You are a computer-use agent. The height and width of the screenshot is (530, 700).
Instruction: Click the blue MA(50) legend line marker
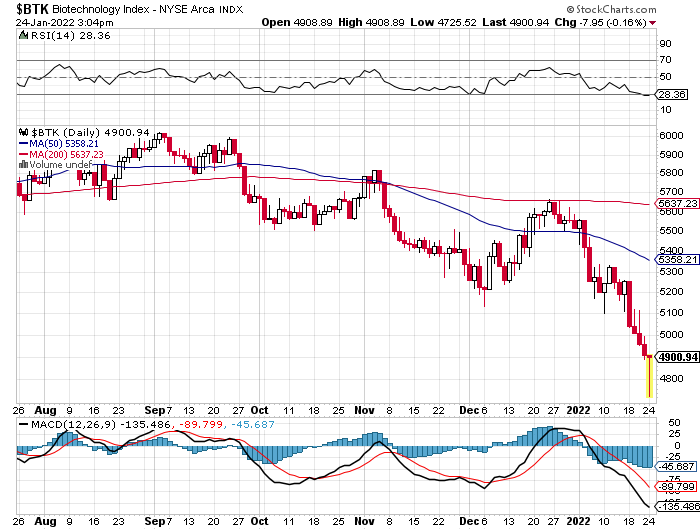click(23, 143)
